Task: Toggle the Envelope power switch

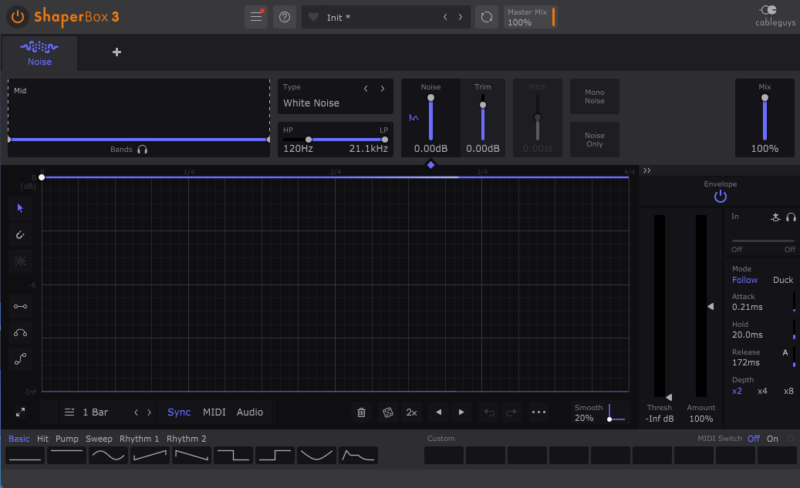Action: click(720, 197)
